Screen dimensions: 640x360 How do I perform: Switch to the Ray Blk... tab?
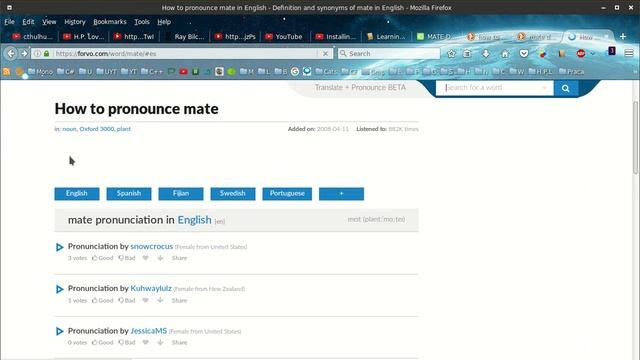[x=184, y=37]
